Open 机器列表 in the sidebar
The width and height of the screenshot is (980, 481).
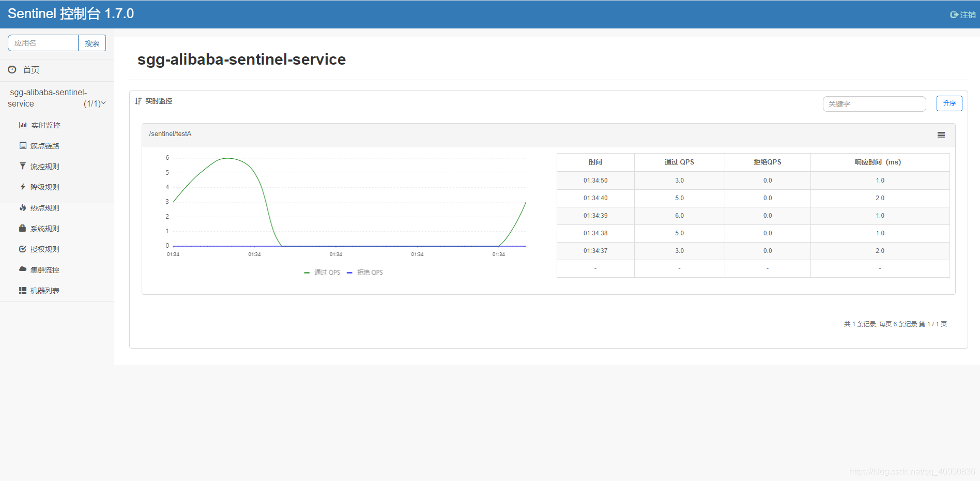(45, 291)
